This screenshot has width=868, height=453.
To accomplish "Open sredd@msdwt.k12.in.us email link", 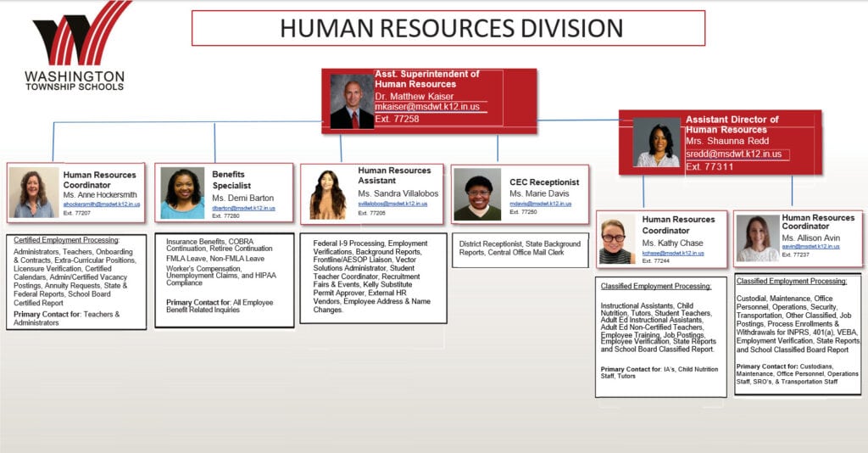I will pos(733,154).
